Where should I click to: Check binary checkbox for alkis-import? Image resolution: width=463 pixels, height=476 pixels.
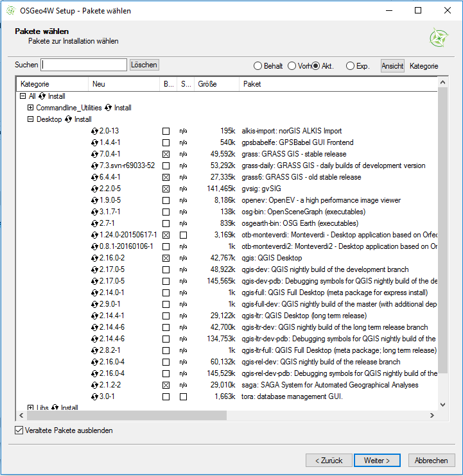point(166,131)
